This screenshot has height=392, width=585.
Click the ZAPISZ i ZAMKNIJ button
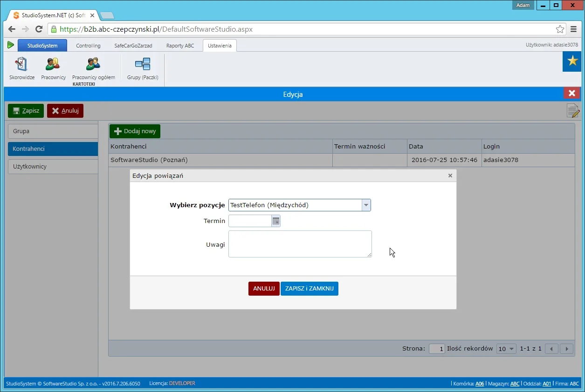310,289
